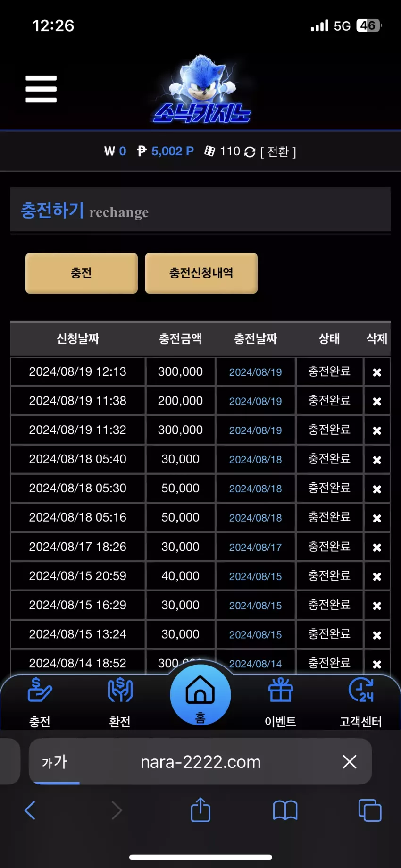Open the hamburger menu
401x868 pixels.
[x=41, y=89]
